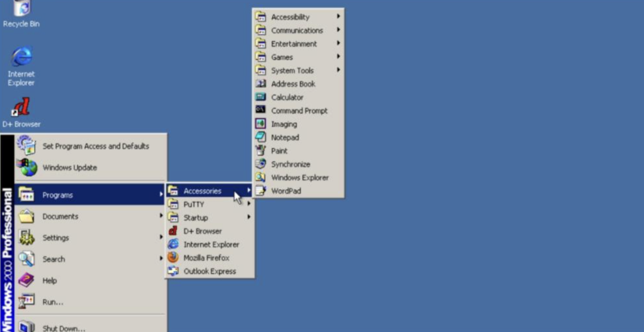Start Mozilla Firefox from the Programs list

tap(209, 257)
